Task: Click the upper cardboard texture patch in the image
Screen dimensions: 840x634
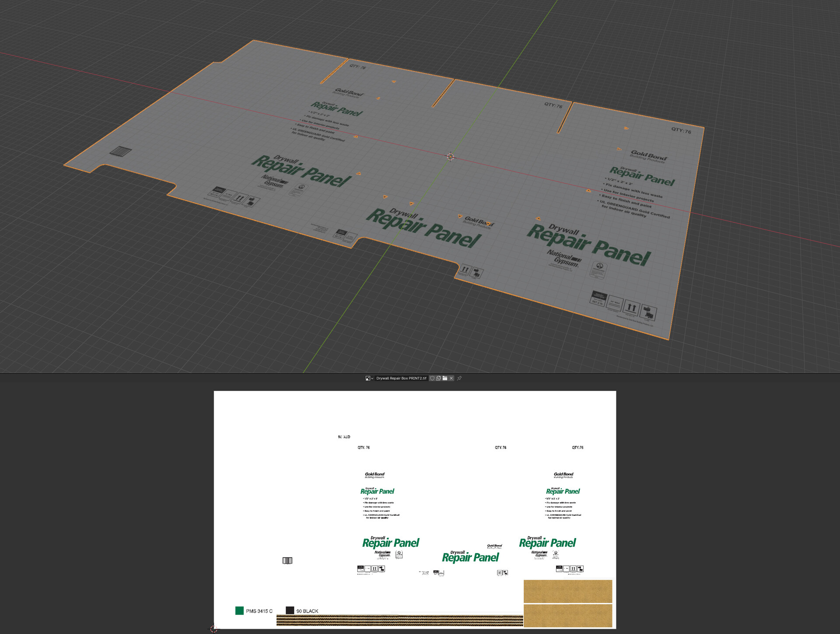Action: 568,591
